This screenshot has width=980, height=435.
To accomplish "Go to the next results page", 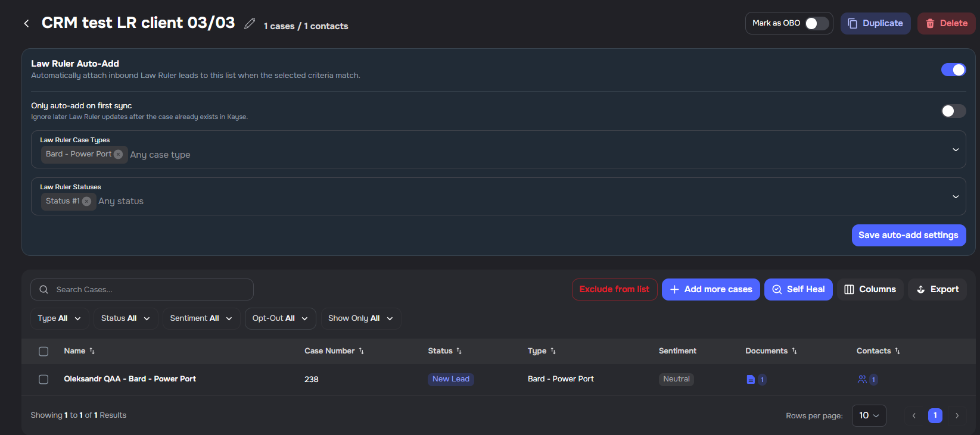I will (957, 415).
